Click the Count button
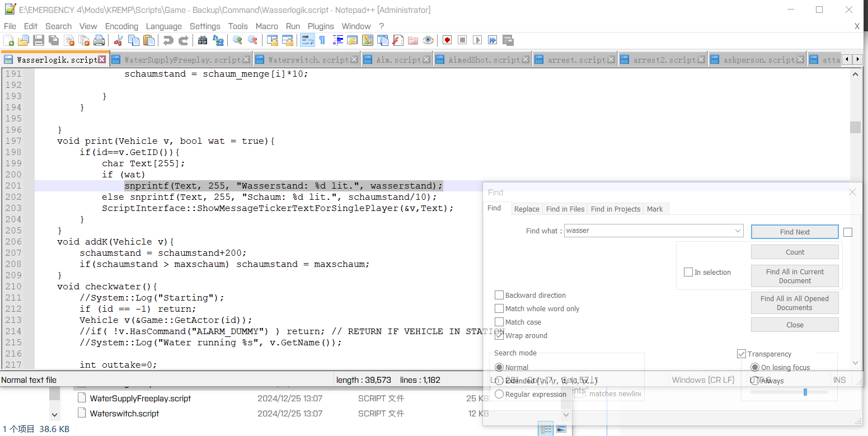This screenshot has width=868, height=436. coord(794,252)
